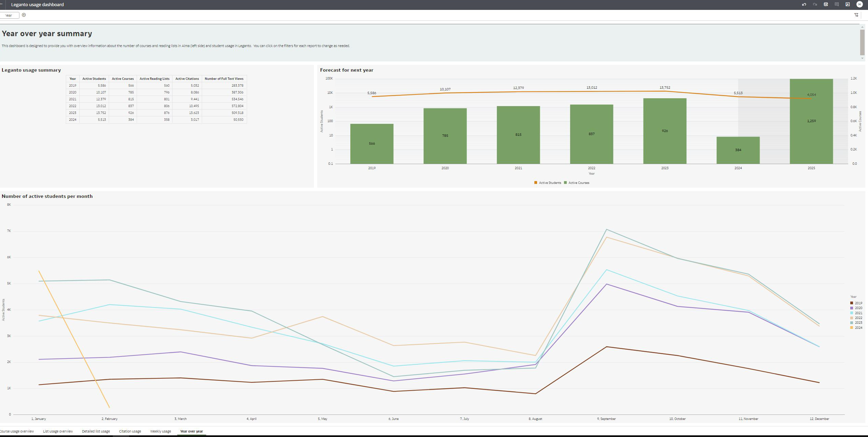The image size is (868, 437).
Task: Click the Active Students table column header
Action: (94, 79)
